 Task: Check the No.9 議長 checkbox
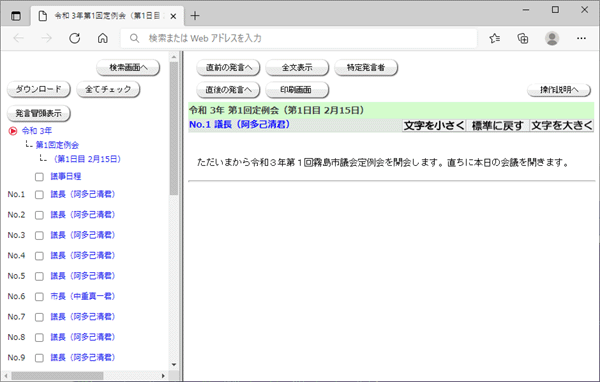point(39,358)
